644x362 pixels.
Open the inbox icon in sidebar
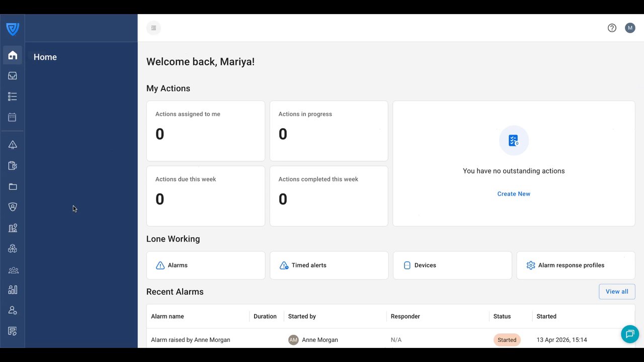13,76
